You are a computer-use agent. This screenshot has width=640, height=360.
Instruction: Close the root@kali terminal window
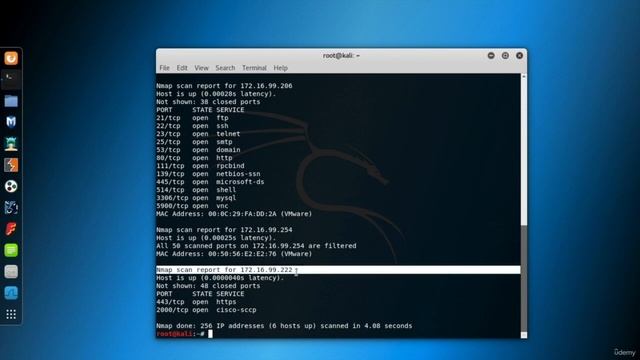[519, 56]
